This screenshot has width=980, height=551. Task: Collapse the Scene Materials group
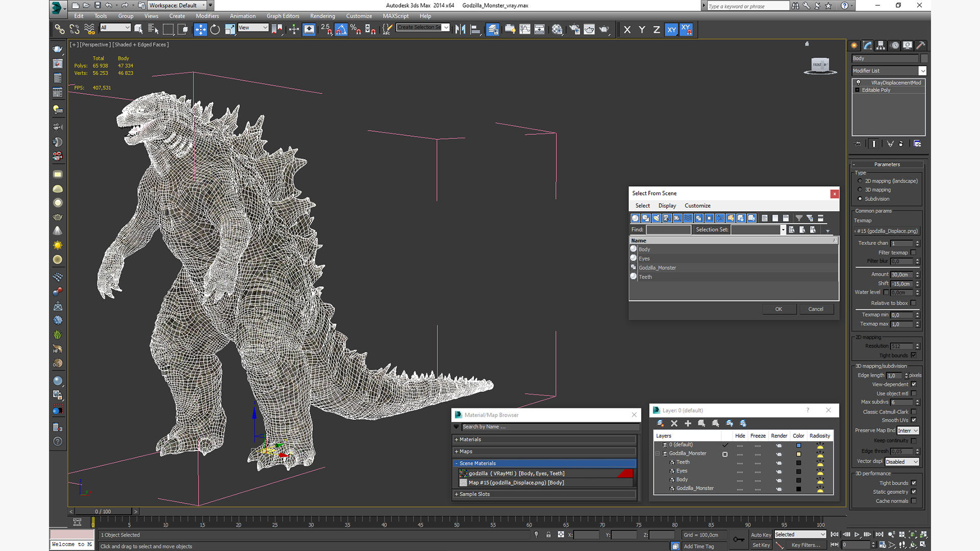pos(545,464)
